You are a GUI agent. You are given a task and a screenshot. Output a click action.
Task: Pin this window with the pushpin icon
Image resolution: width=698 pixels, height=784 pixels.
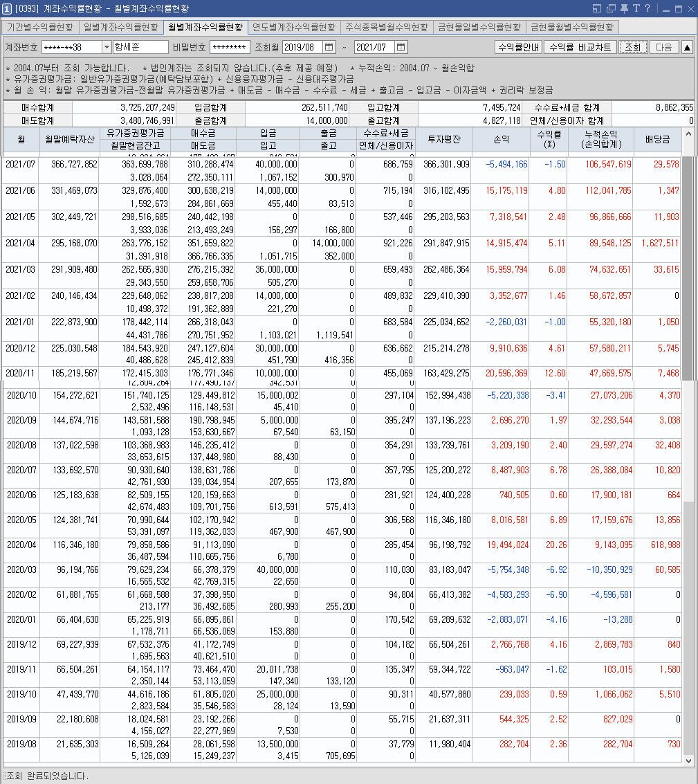625,8
